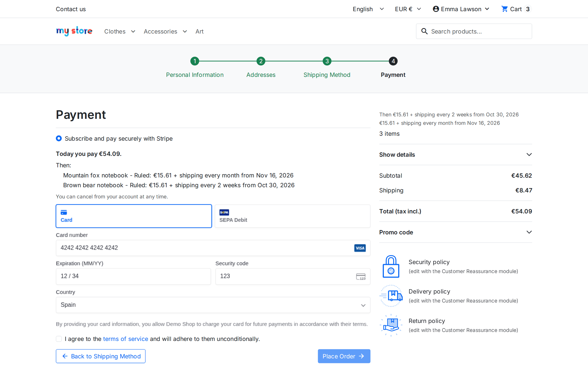Go to Shipping Method step

(x=327, y=75)
